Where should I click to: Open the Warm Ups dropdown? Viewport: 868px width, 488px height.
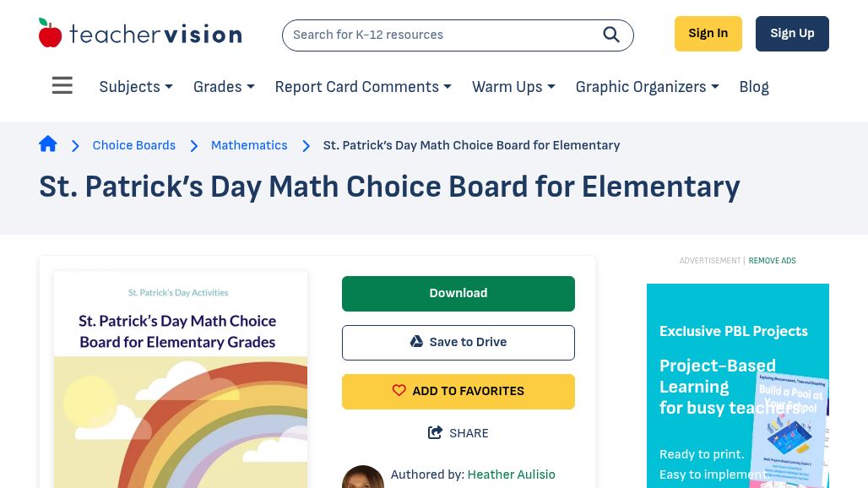(513, 87)
